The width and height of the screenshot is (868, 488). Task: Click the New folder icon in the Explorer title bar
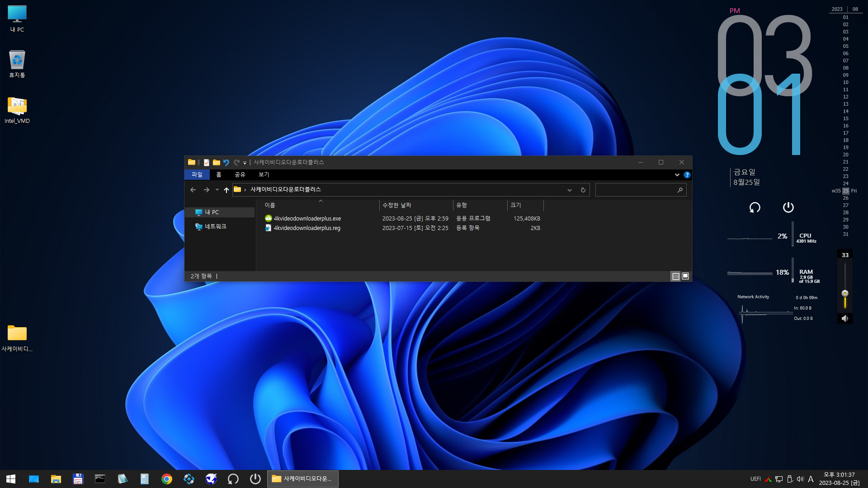click(x=217, y=162)
